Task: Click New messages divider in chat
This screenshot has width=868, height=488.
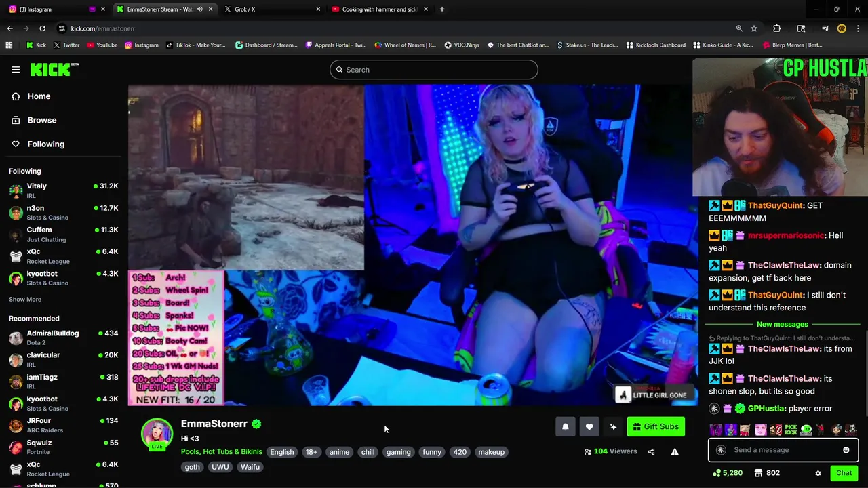Action: point(783,324)
